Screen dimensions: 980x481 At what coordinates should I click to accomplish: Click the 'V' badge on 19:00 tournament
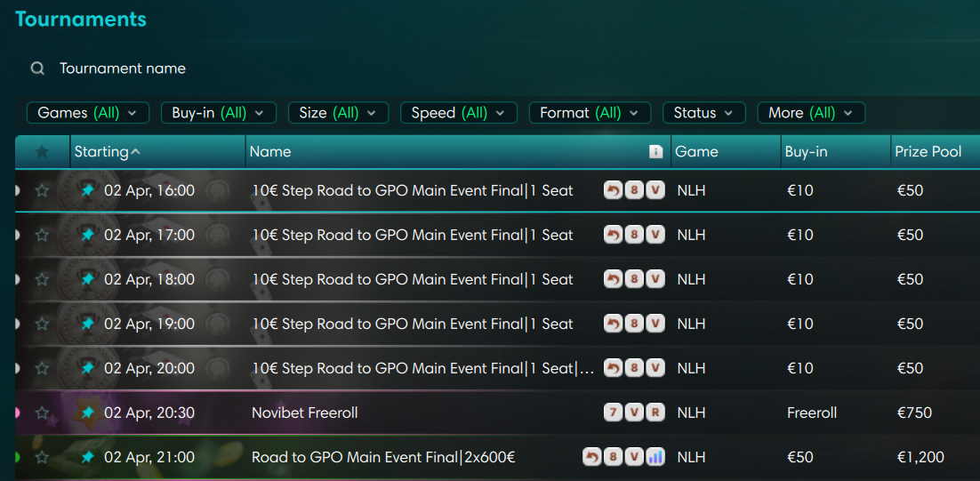[655, 324]
